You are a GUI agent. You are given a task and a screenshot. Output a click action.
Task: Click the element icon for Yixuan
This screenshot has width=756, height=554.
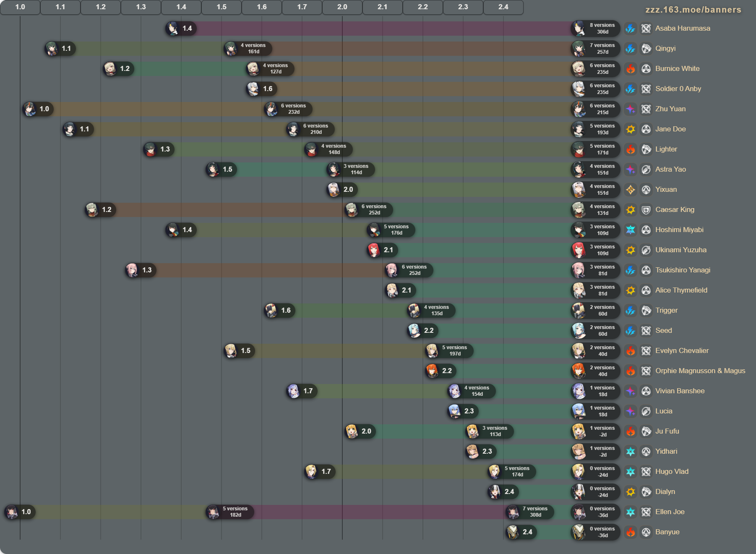coord(630,190)
